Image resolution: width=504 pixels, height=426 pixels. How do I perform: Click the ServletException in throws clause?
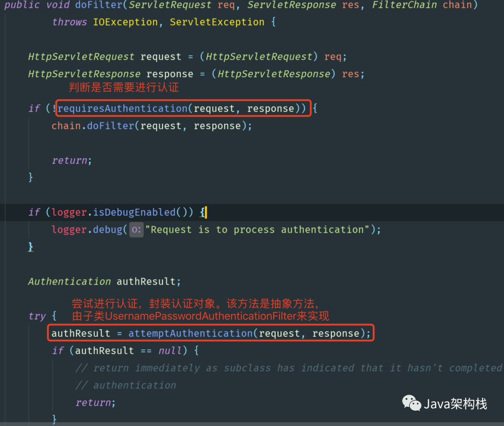pos(217,22)
